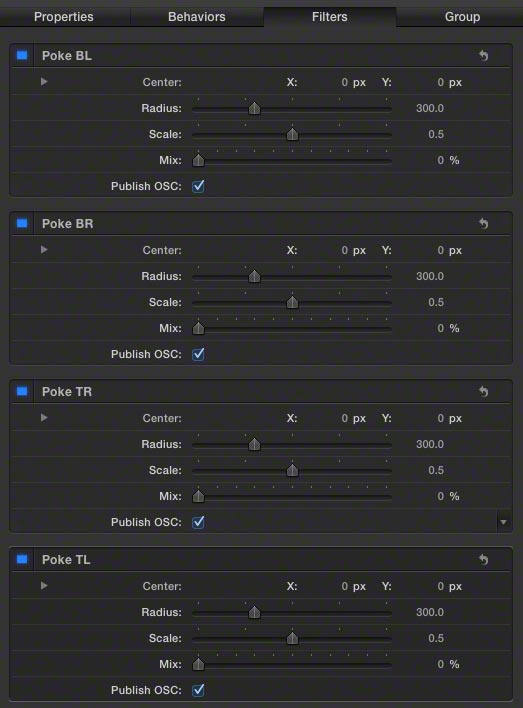Click Poke BR Scale value 0.5

(x=436, y=303)
